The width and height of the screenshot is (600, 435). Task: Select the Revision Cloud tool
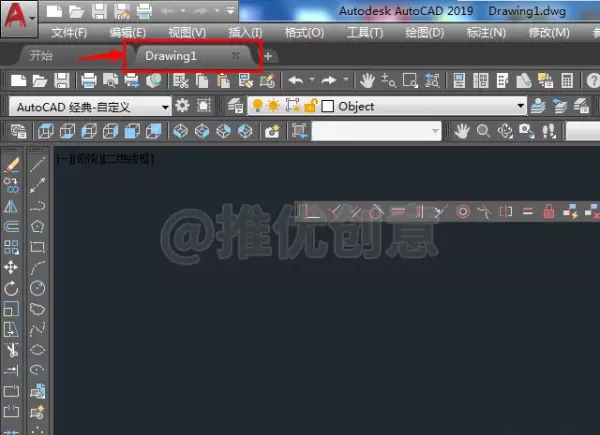point(37,309)
